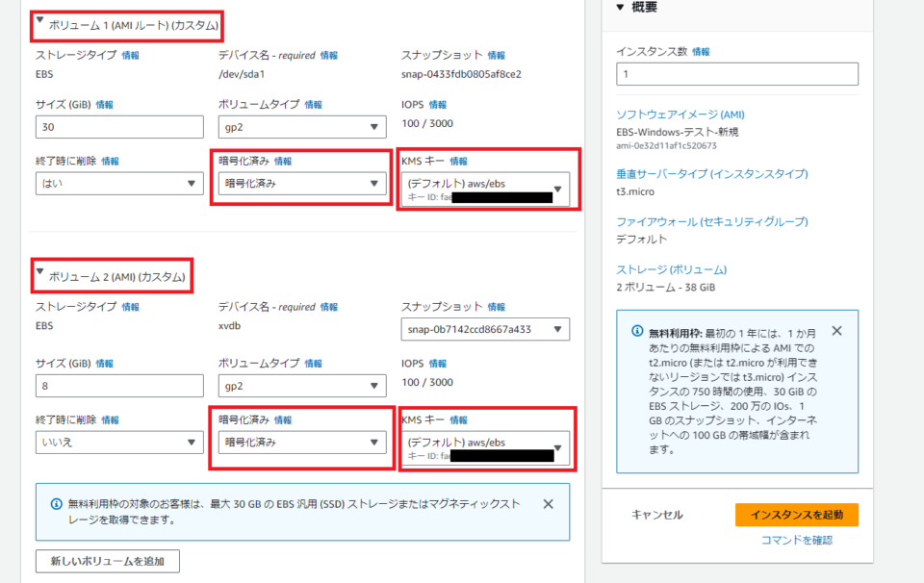
Task: Collapse the ボリューム 2 (AMI) section
Action: (x=40, y=272)
